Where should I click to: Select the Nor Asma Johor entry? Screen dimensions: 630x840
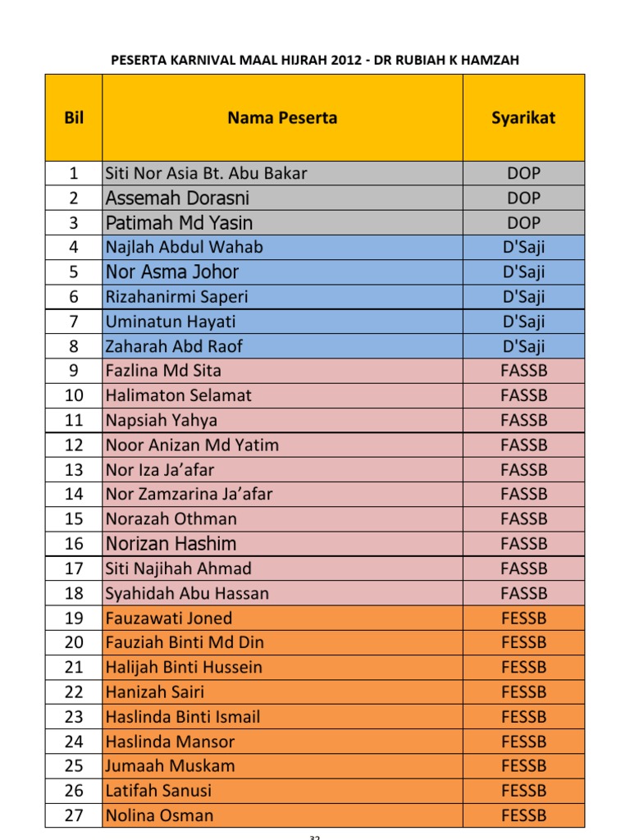[172, 272]
